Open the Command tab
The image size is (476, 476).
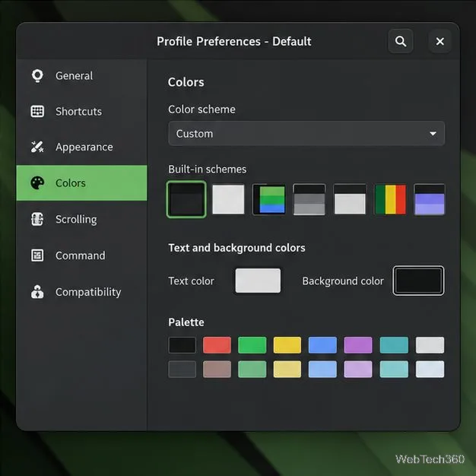pos(81,255)
